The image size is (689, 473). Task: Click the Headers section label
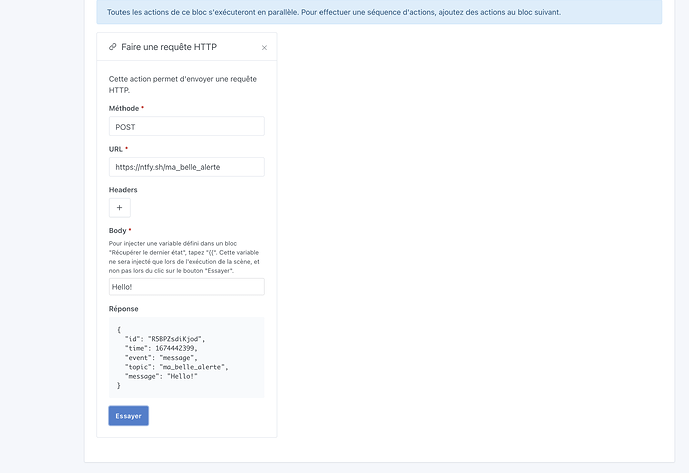point(123,189)
